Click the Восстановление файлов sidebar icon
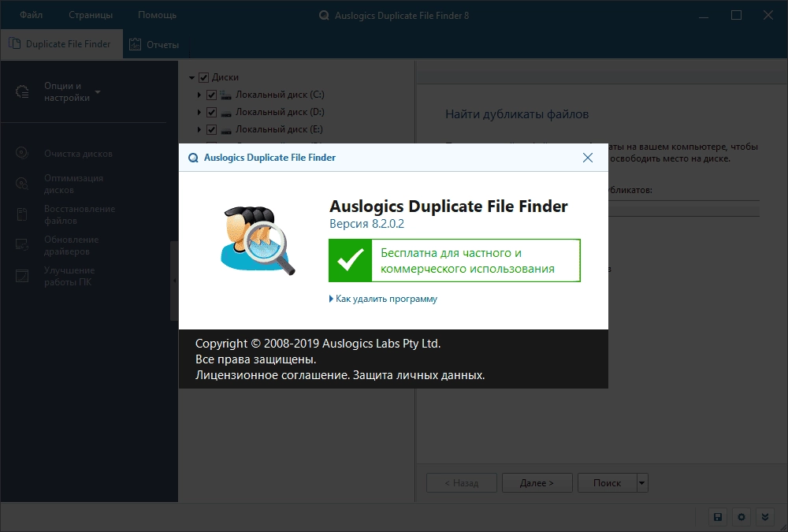Image resolution: width=788 pixels, height=532 pixels. (x=21, y=214)
